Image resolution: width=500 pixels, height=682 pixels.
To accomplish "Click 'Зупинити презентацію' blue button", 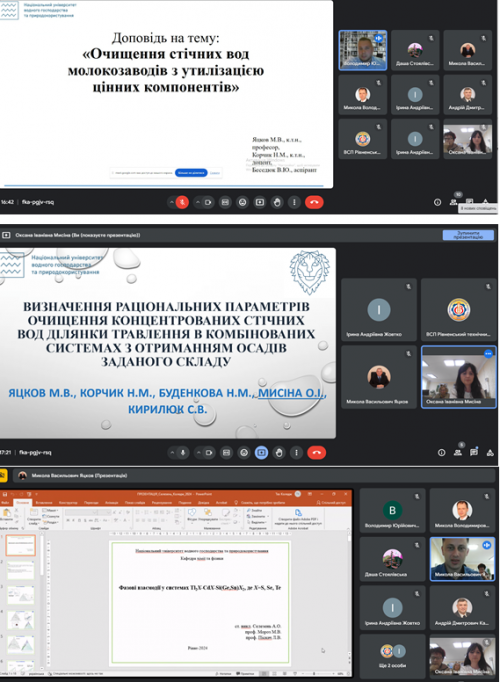I will click(x=468, y=235).
